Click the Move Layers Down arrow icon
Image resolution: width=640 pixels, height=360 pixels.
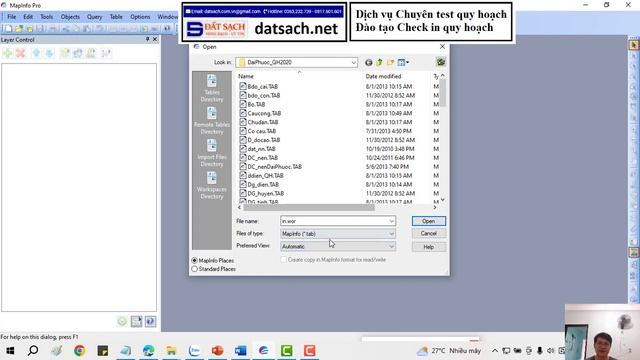click(49, 53)
